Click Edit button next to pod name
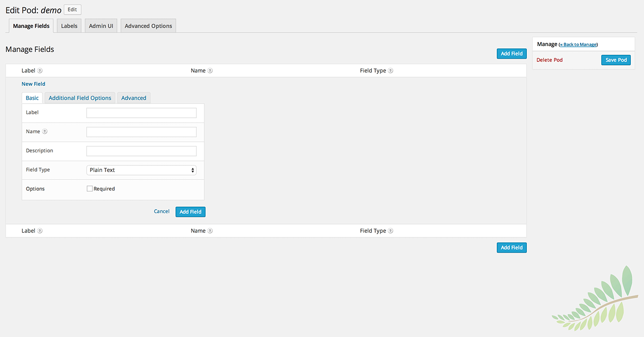Image resolution: width=644 pixels, height=337 pixels. (x=72, y=10)
